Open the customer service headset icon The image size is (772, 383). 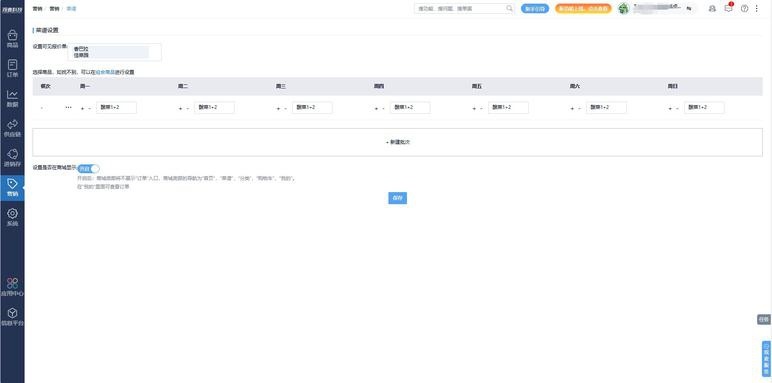[712, 8]
